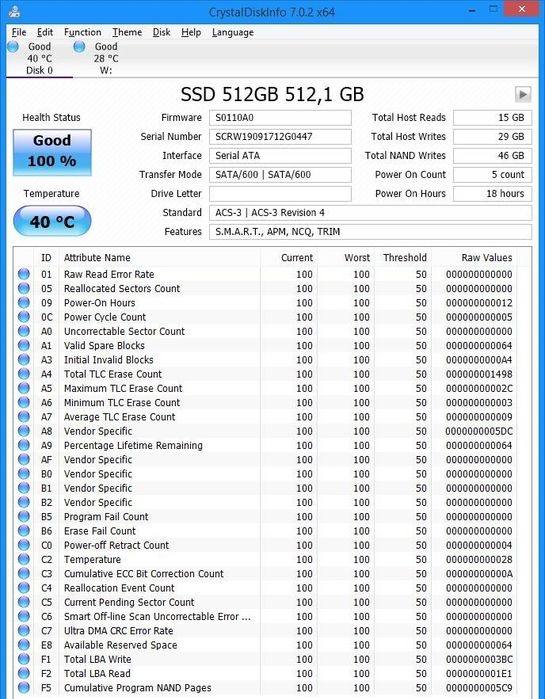Image resolution: width=545 pixels, height=699 pixels.
Task: Click status icon for Available Reserved Space
Action: [24, 645]
